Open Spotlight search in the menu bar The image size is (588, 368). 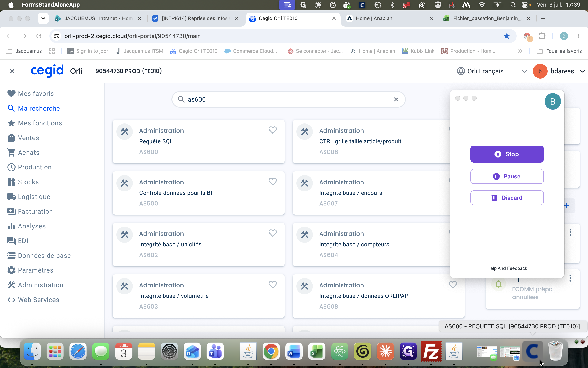click(x=513, y=5)
